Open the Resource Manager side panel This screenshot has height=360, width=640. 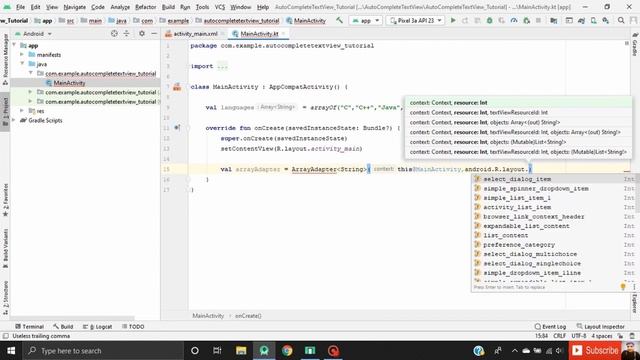5,59
